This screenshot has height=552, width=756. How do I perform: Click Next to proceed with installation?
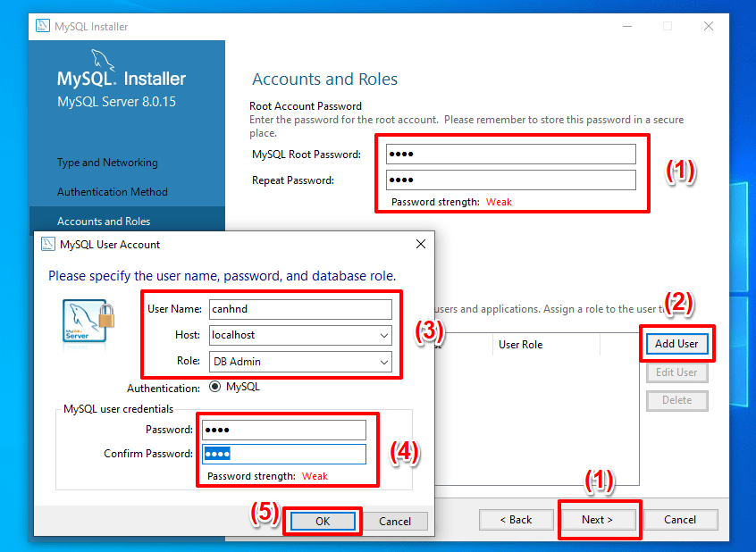point(599,519)
